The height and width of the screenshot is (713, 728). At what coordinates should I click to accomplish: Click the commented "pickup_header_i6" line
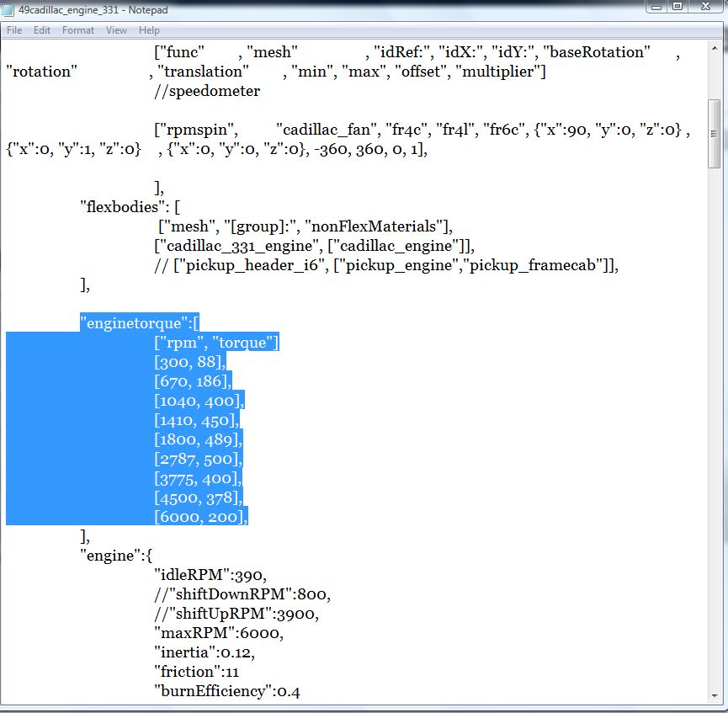tap(386, 265)
